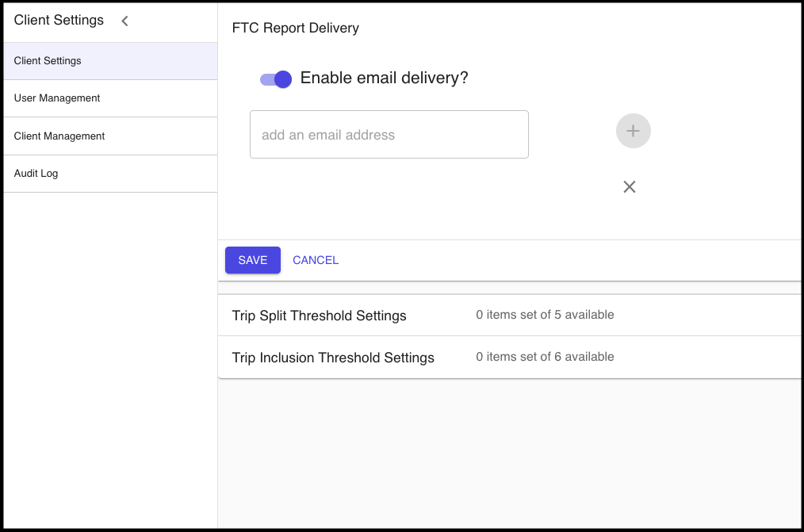This screenshot has height=532, width=804.
Task: Click the X remove icon
Action: tap(630, 187)
